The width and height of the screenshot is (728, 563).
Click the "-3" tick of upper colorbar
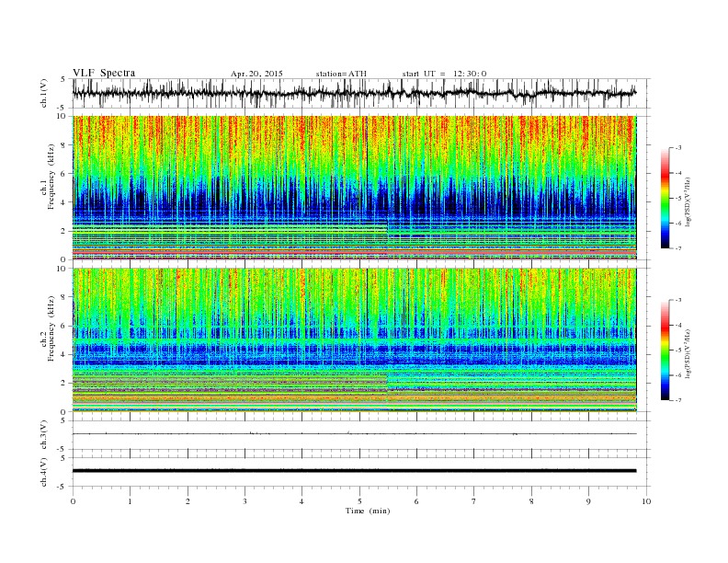click(x=677, y=148)
